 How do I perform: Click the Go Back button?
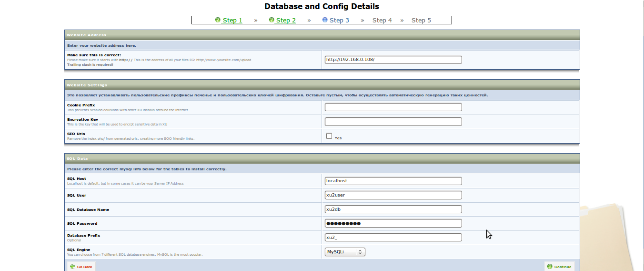tap(81, 266)
